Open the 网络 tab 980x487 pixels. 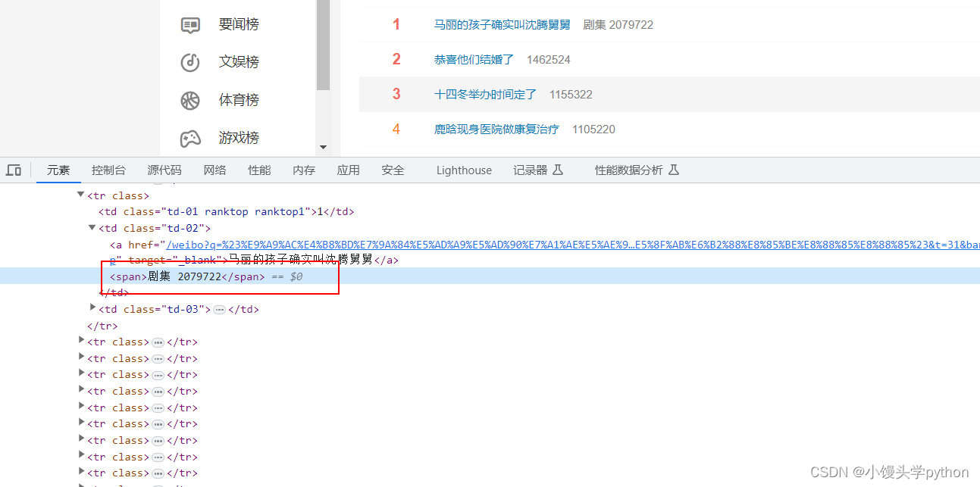coord(214,170)
